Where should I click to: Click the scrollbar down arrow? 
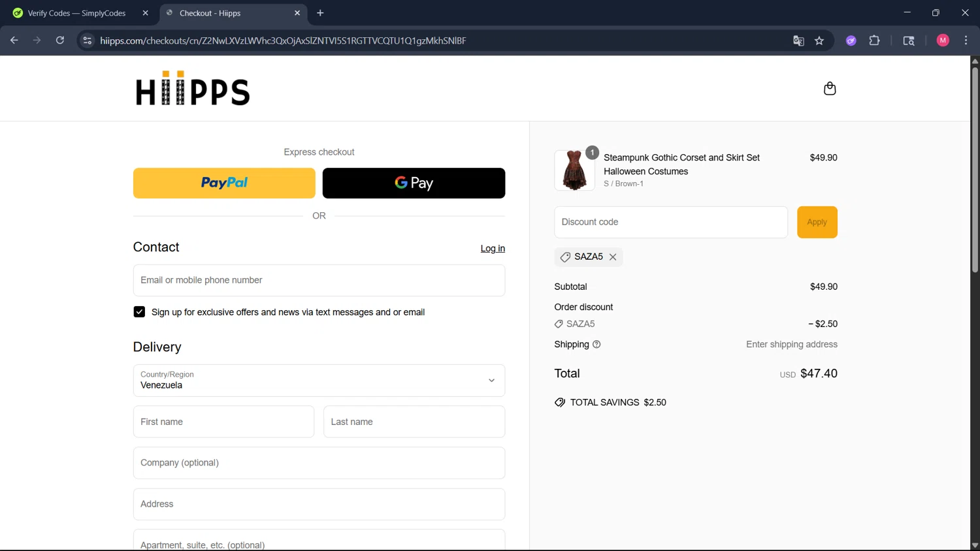[975, 546]
